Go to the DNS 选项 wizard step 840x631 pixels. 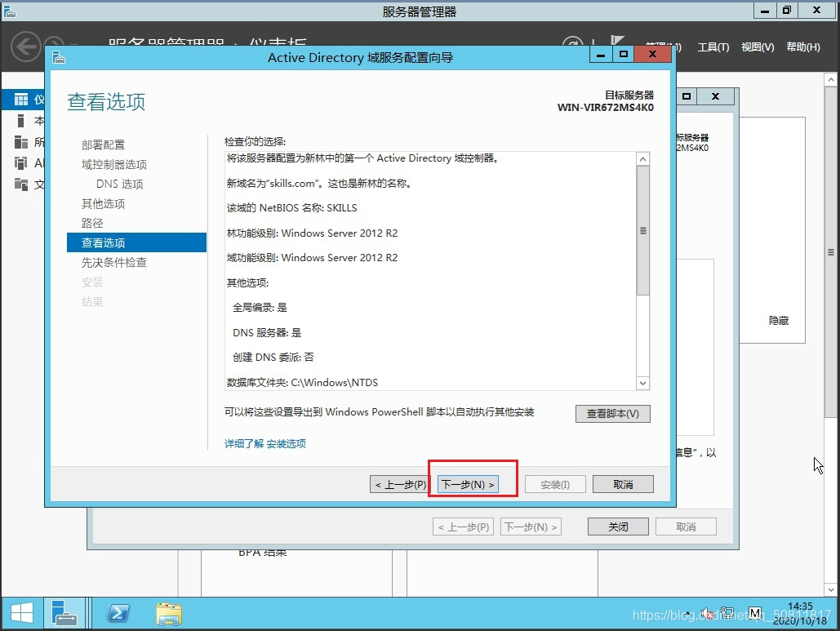(119, 184)
